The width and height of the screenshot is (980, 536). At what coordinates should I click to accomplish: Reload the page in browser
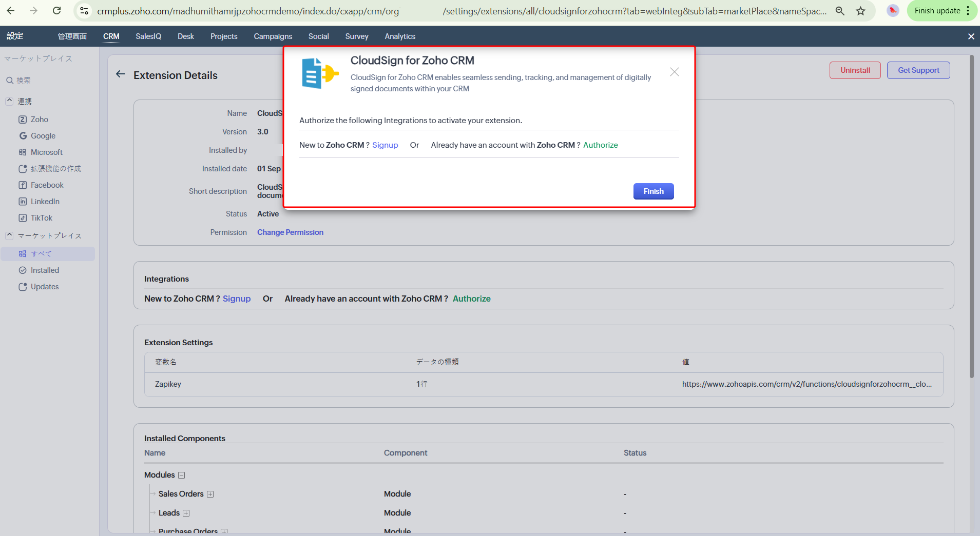click(57, 11)
